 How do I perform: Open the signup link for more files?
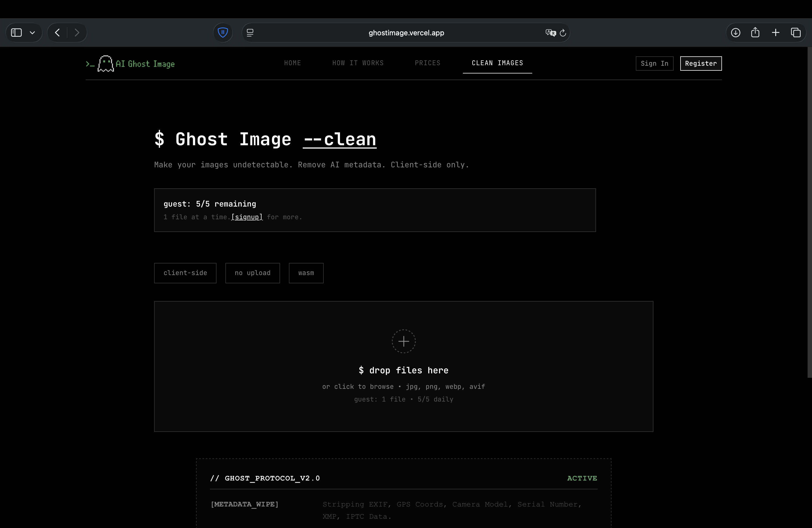click(247, 217)
